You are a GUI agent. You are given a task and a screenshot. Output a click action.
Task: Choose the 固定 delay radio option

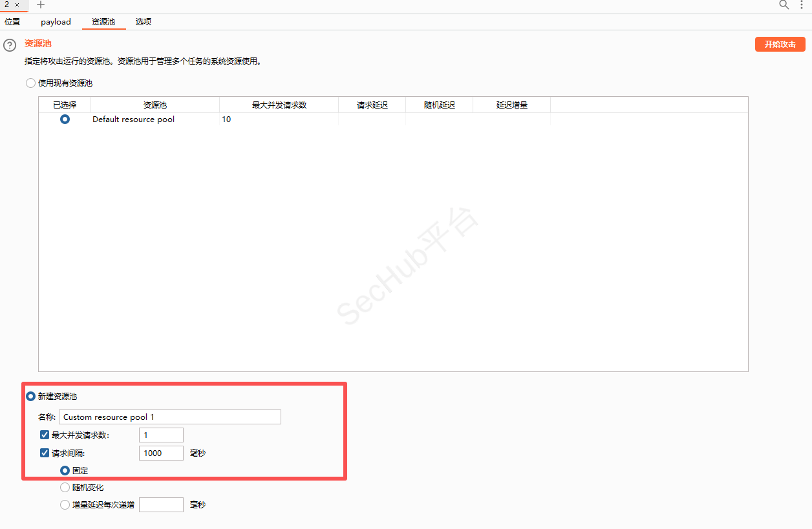65,471
